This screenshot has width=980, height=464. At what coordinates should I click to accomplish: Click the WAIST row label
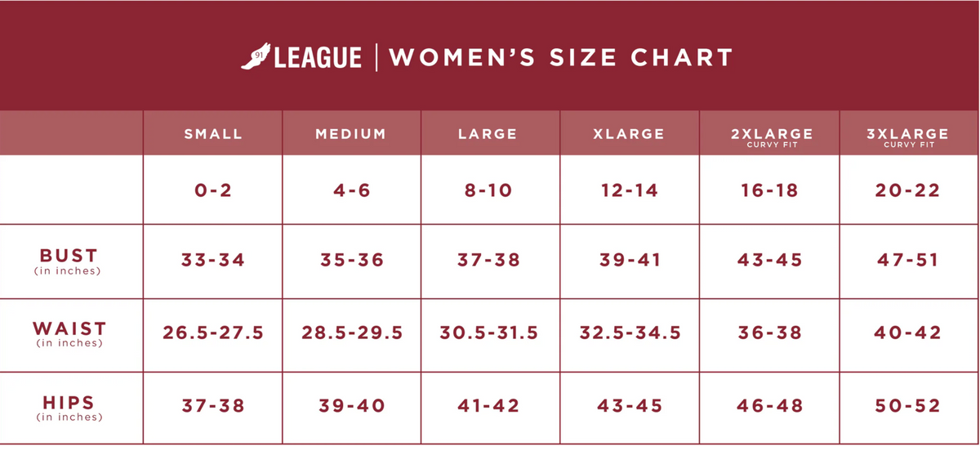tap(69, 332)
